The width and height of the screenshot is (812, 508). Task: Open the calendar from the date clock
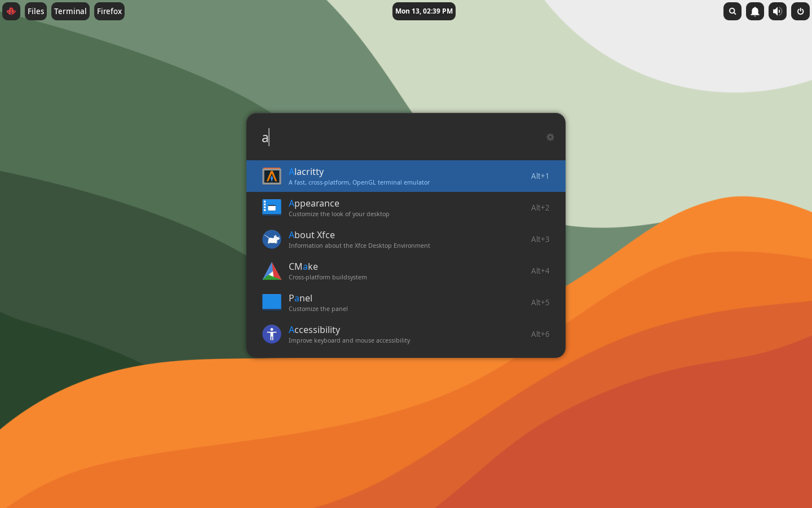[424, 11]
